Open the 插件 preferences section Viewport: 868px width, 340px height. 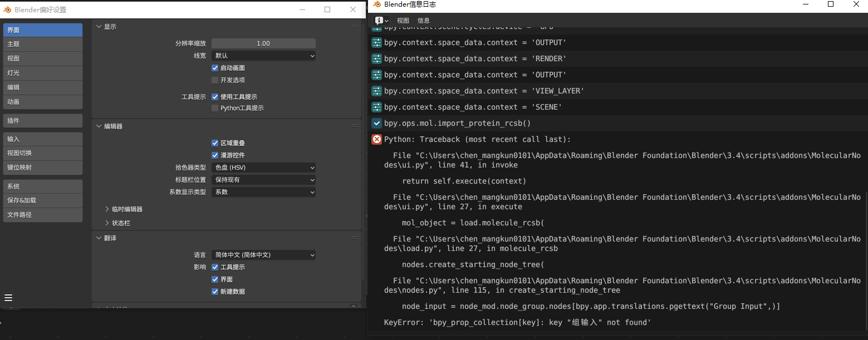tap(42, 120)
